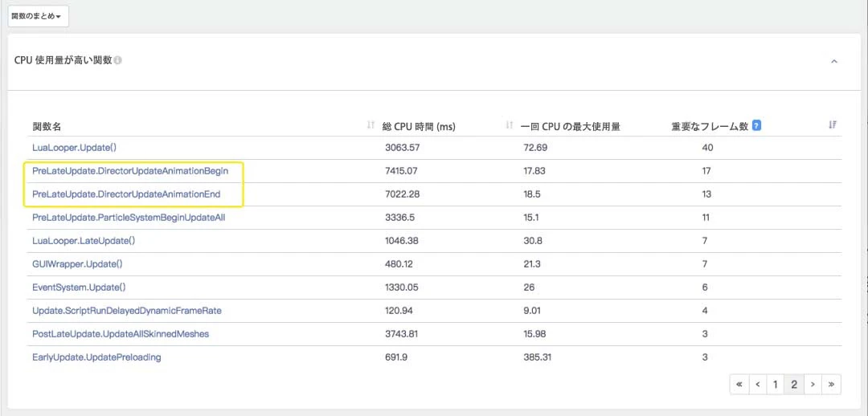Open Update.ScriptRunDelayedDynamicFrameRate link

(127, 310)
